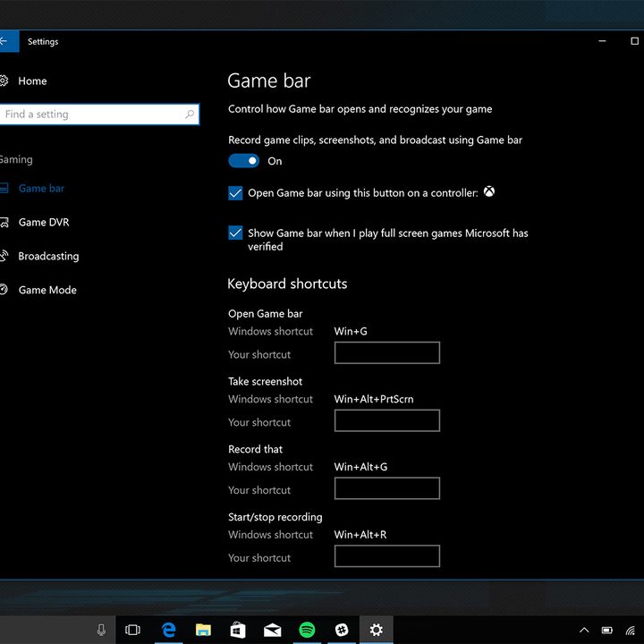Click the Game DVR sidebar icon

click(x=4, y=222)
